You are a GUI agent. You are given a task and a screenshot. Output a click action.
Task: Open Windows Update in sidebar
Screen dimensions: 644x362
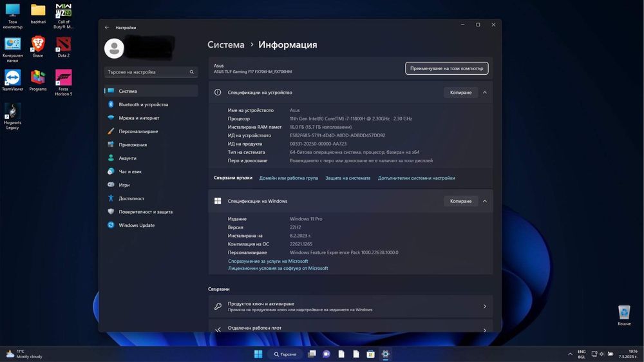click(151, 225)
